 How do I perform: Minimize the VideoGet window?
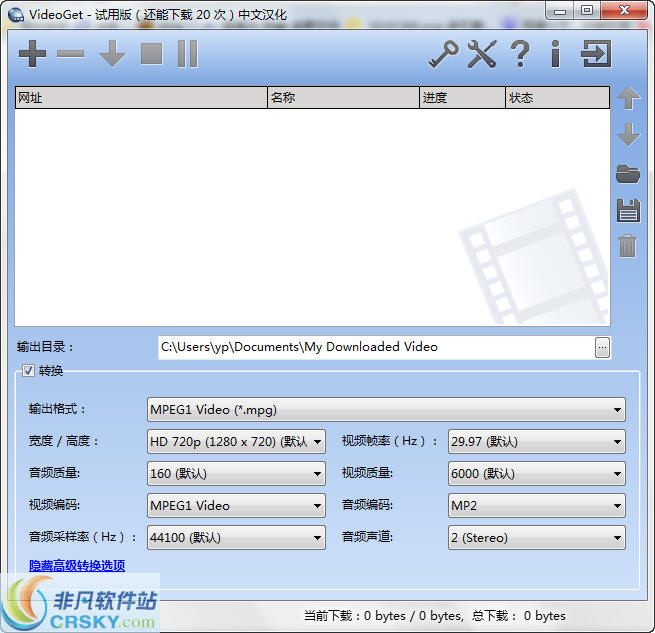[x=560, y=11]
